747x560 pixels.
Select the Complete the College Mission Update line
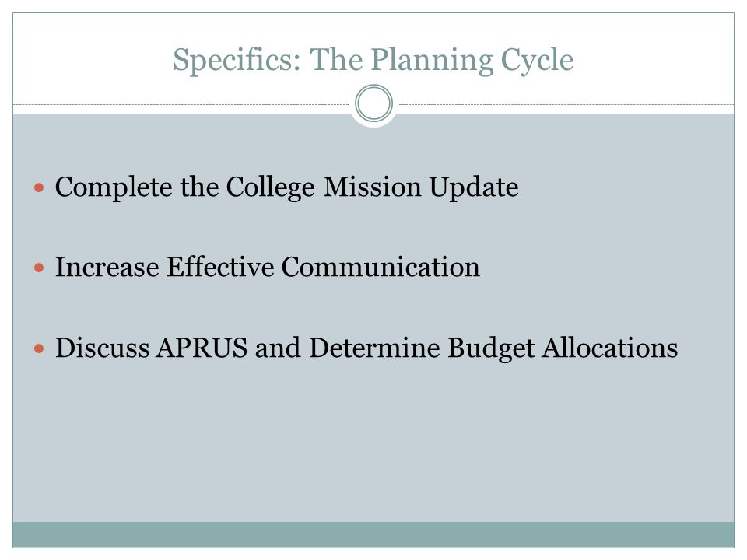click(287, 187)
